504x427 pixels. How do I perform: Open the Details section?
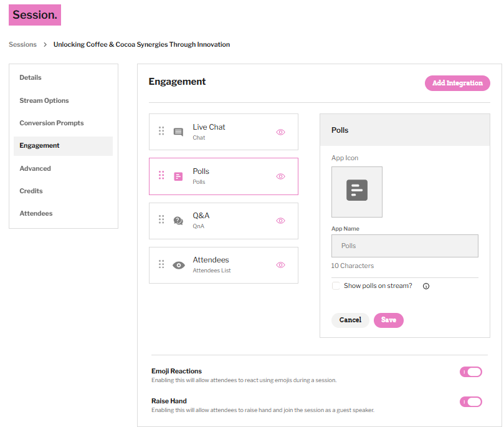(31, 77)
